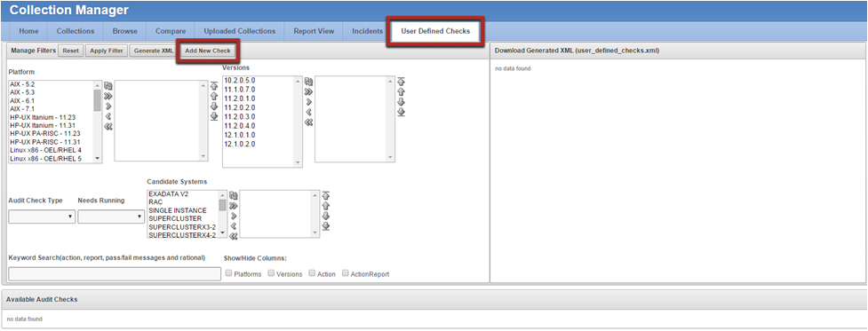Viewport: 868px width, 331px height.
Task: Click the Platform reset shuttle icon
Action: click(x=108, y=86)
